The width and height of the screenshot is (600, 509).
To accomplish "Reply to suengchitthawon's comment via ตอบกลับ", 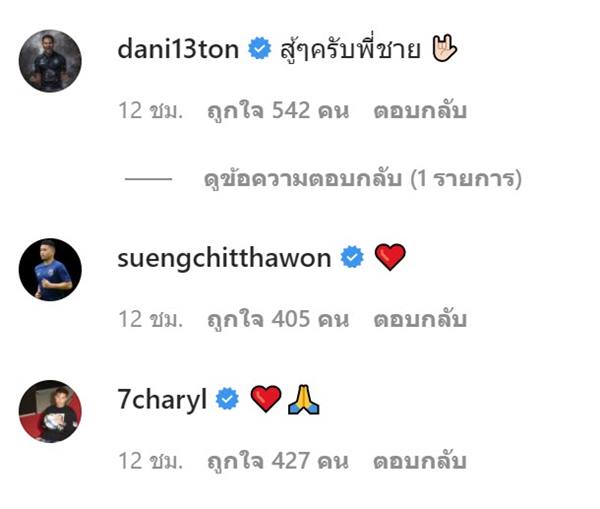I will click(x=420, y=319).
